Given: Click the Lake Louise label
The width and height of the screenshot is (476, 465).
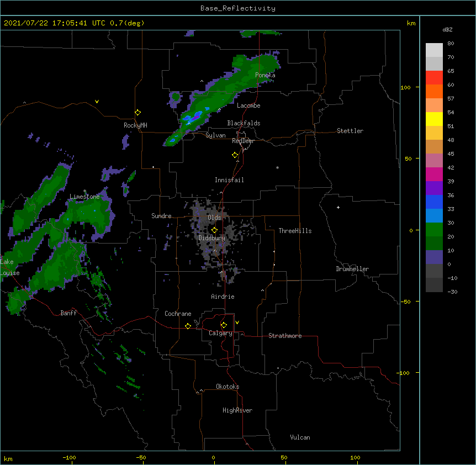Looking at the screenshot, I should (x=10, y=267).
